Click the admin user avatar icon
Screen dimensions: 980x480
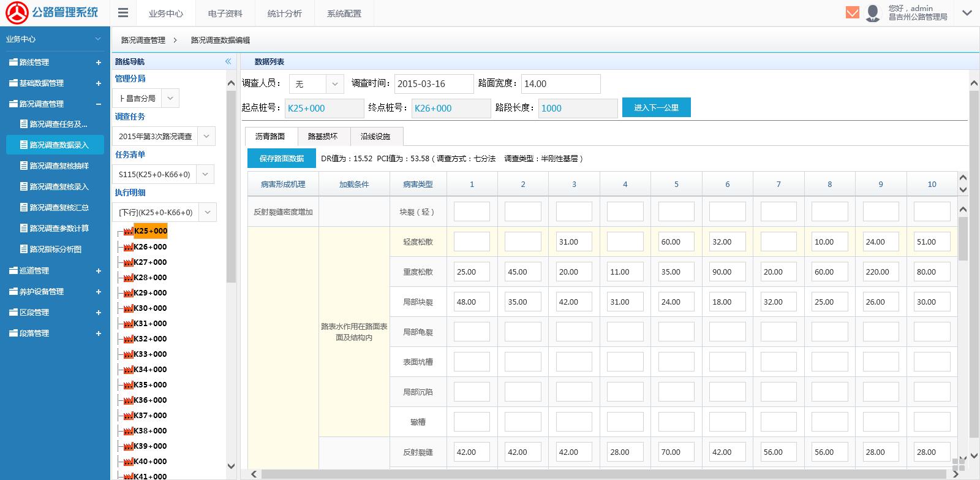[873, 13]
